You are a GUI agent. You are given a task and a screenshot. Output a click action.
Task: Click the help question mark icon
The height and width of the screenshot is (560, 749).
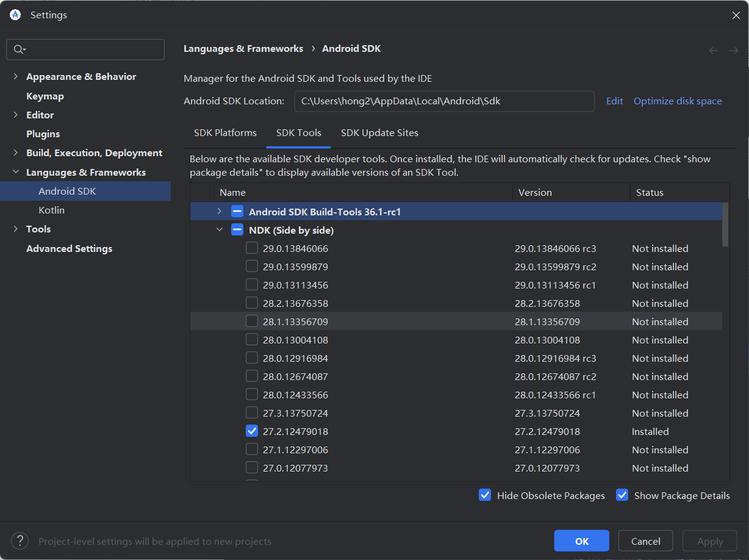(20, 540)
